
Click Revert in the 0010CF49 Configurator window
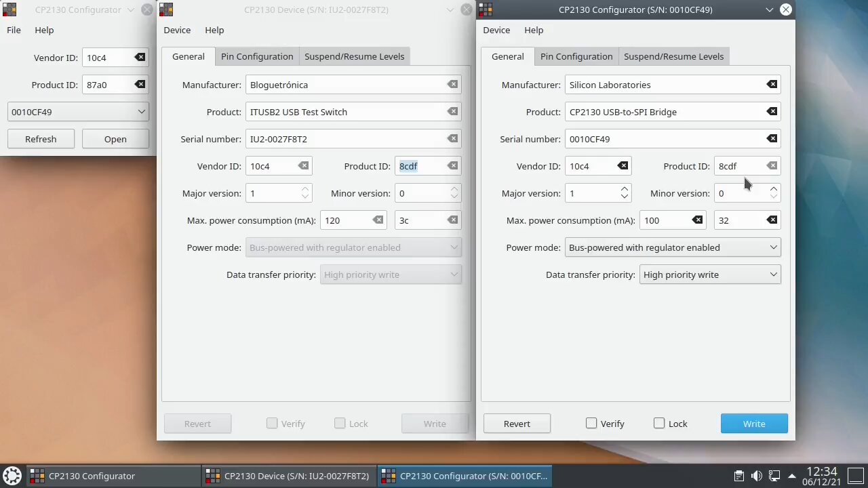517,424
